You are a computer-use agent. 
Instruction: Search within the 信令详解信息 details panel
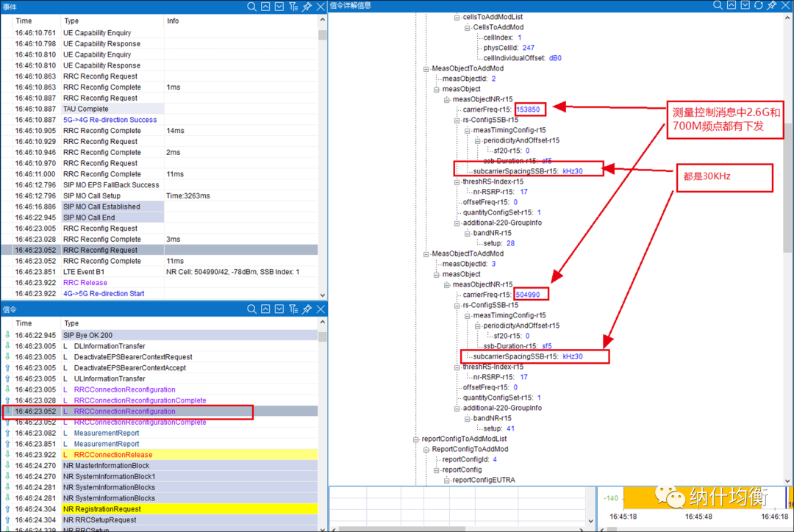pyautogui.click(x=718, y=5)
